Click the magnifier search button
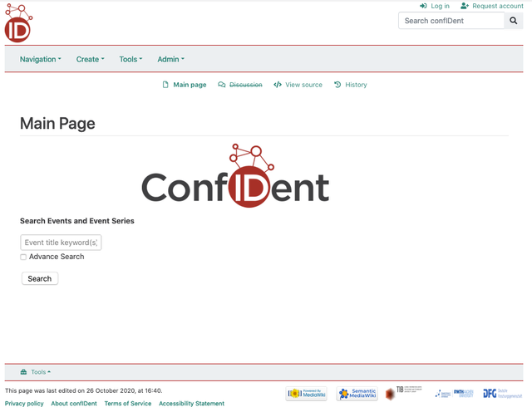 point(514,21)
